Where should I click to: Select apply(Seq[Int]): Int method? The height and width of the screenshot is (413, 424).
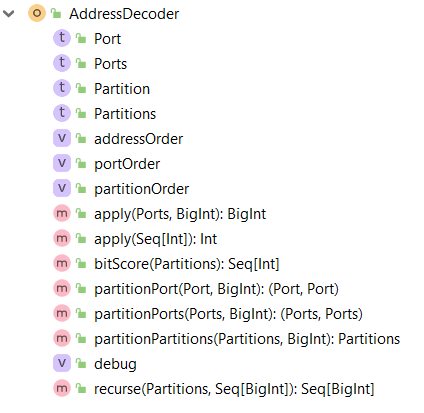155,239
